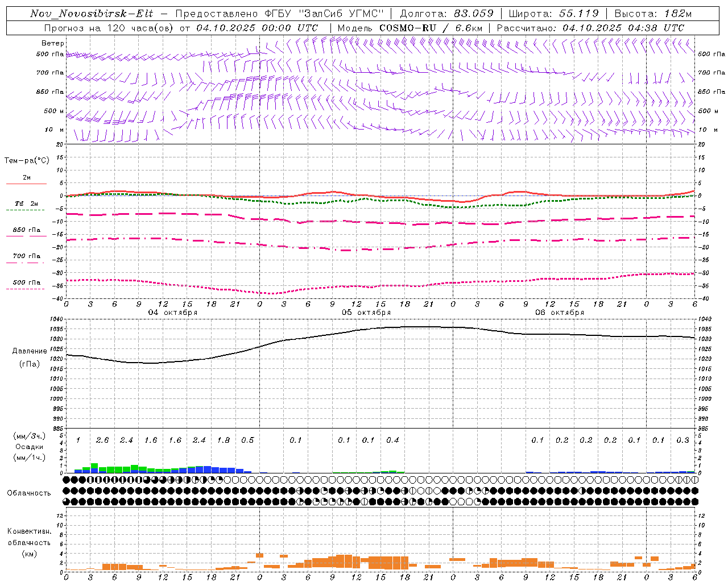The height and width of the screenshot is (582, 728).
Task: Click the "Облачность" cloudiness label
Action: coord(29,493)
